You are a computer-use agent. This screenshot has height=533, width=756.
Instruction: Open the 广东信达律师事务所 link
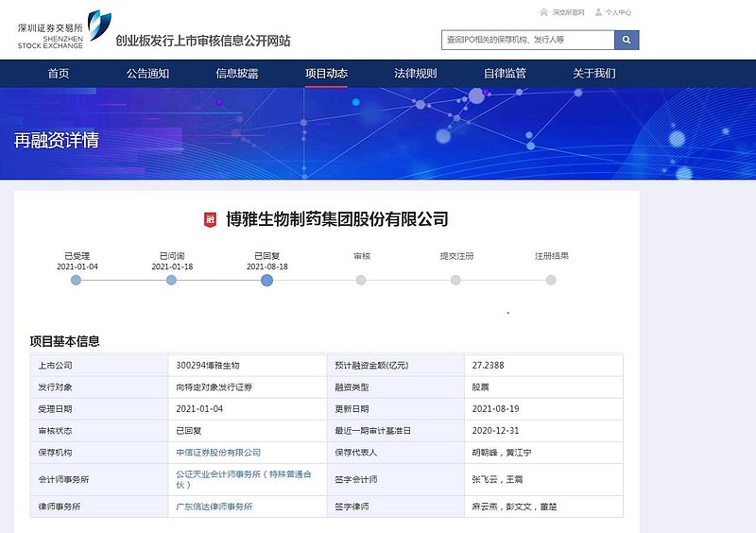(x=215, y=507)
